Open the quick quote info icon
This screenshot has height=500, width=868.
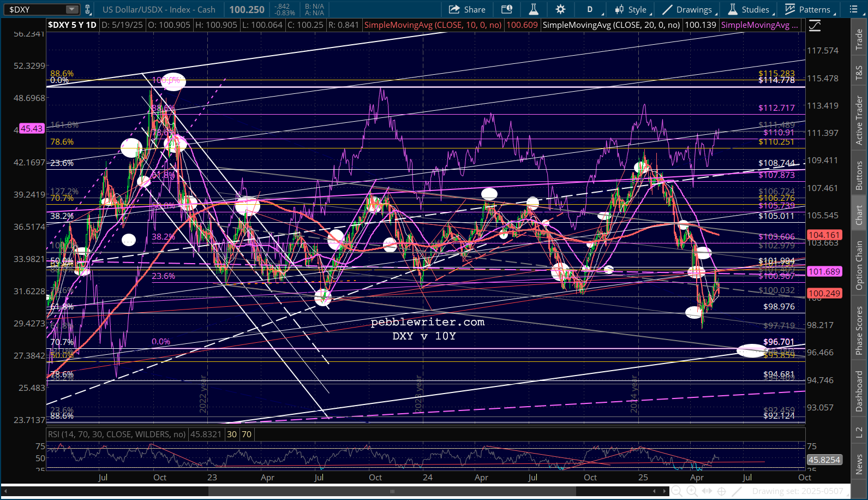click(x=507, y=9)
